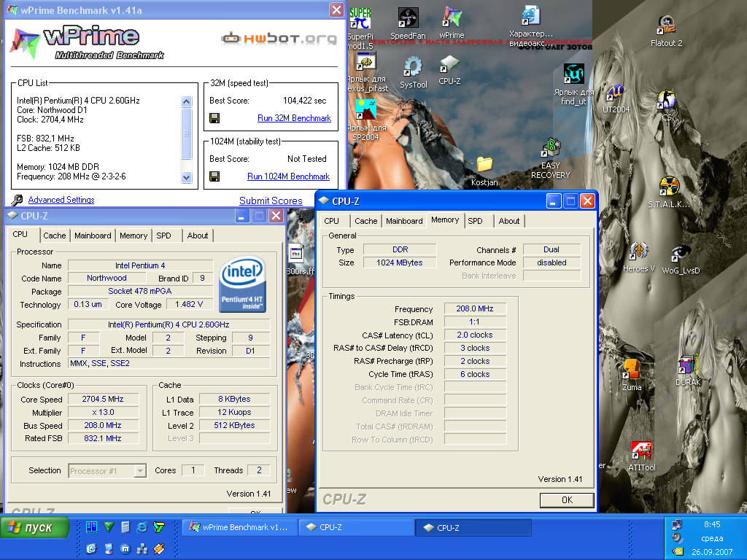Open the SP2004 shortcut icon
Image resolution: width=747 pixels, height=560 pixels.
click(x=366, y=111)
